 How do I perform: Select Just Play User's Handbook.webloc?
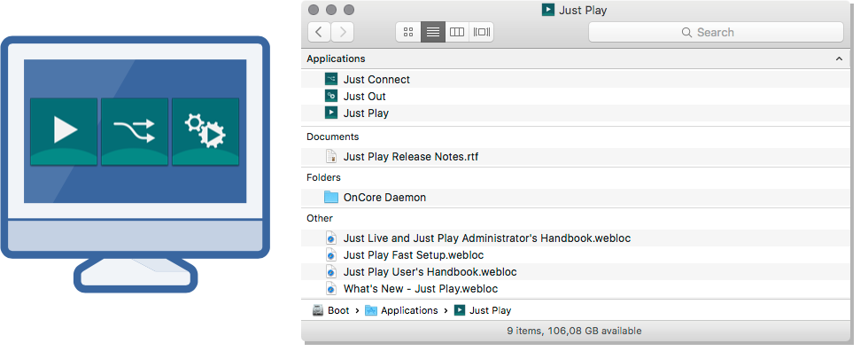pyautogui.click(x=576, y=272)
